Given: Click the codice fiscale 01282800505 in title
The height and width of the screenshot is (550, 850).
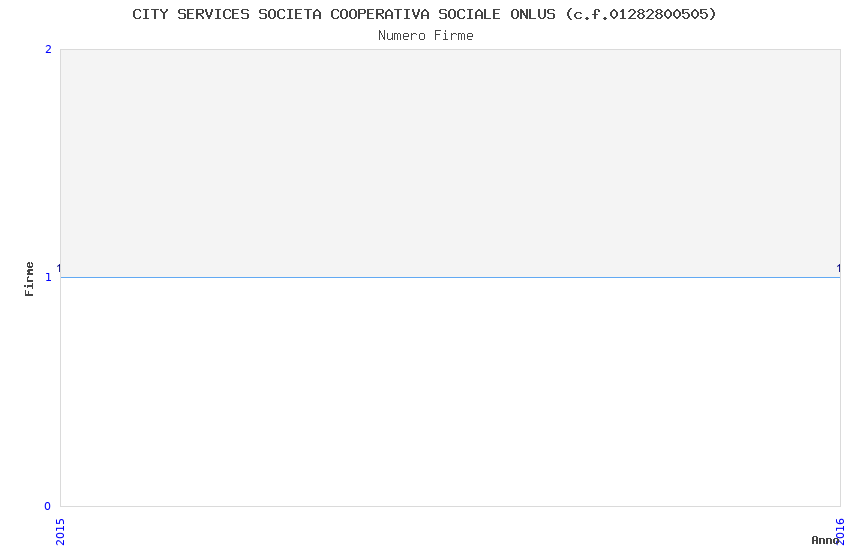Looking at the screenshot, I should 659,14.
